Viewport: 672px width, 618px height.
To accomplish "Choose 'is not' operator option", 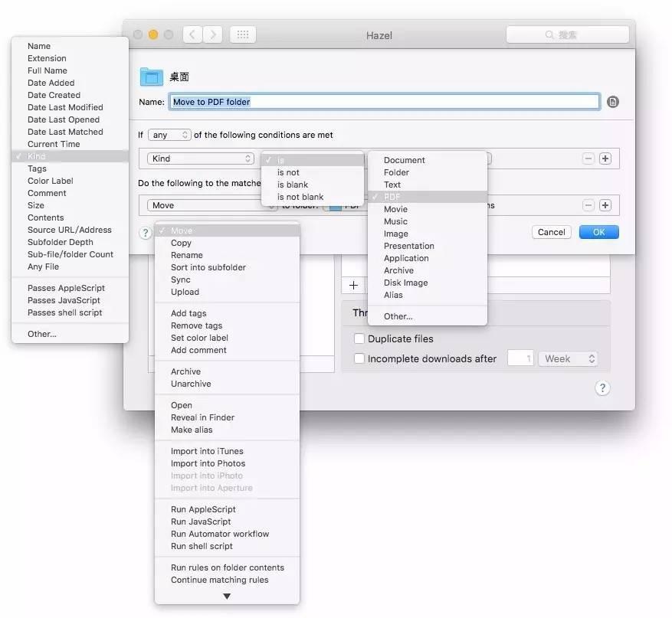I will point(288,172).
